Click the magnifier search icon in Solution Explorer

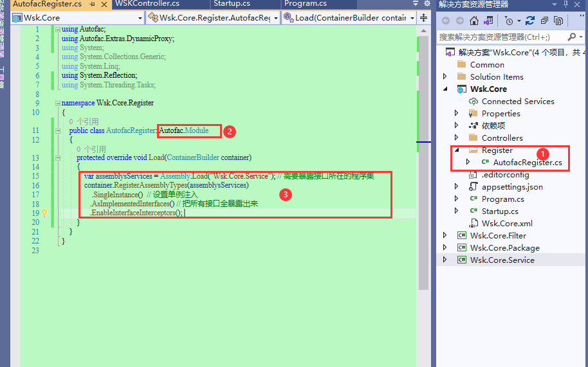click(571, 37)
